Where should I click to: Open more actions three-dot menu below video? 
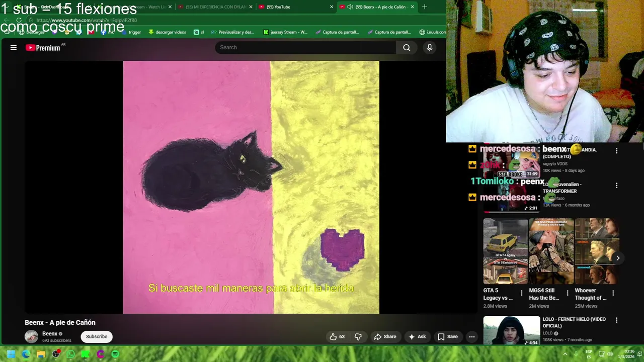(471, 337)
